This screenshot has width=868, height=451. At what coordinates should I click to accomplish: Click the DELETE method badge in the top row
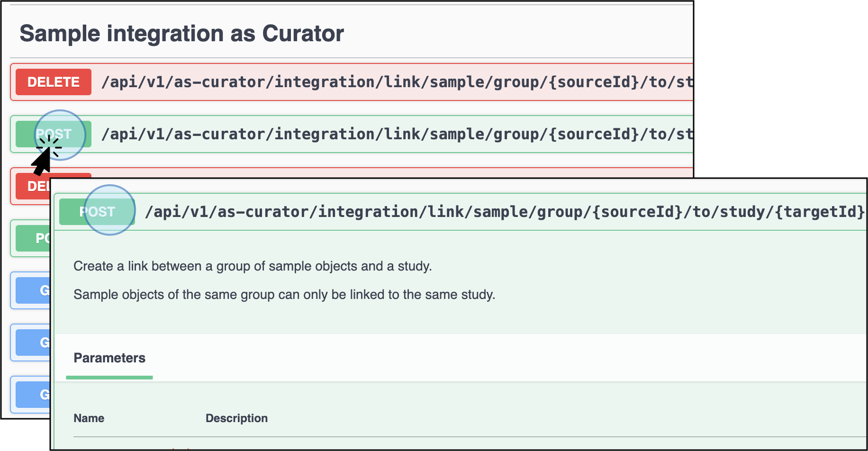[54, 82]
